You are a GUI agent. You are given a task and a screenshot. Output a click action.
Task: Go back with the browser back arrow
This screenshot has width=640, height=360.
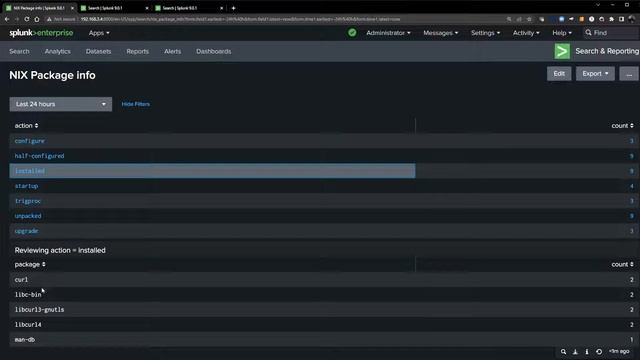click(x=7, y=19)
